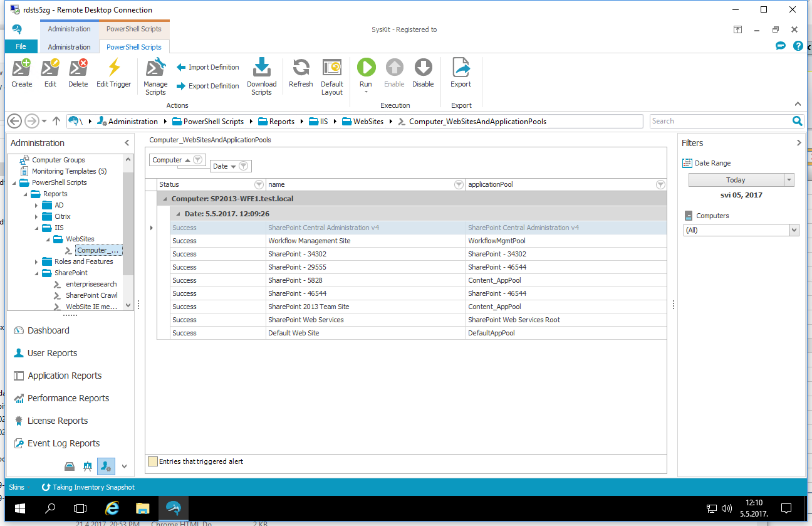
Task: Click filter icon in name column
Action: [459, 184]
